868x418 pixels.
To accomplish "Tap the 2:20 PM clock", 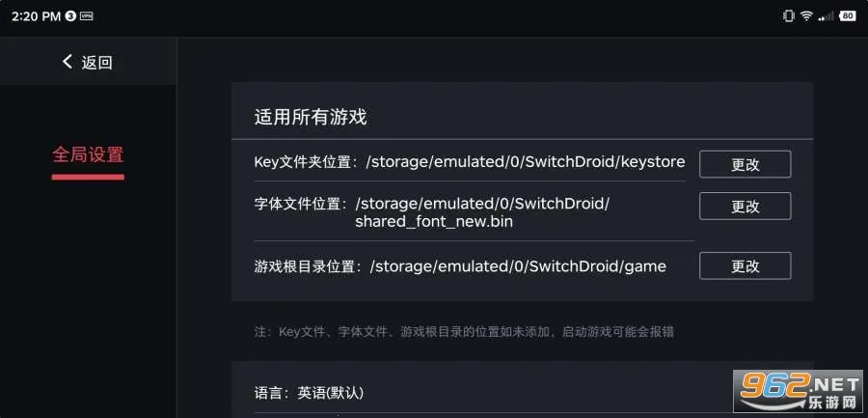I will [x=36, y=16].
